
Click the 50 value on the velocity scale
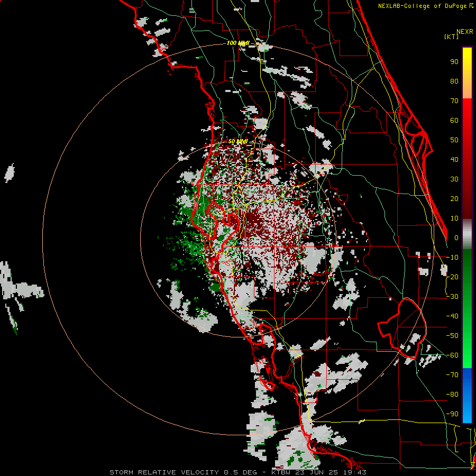click(454, 140)
